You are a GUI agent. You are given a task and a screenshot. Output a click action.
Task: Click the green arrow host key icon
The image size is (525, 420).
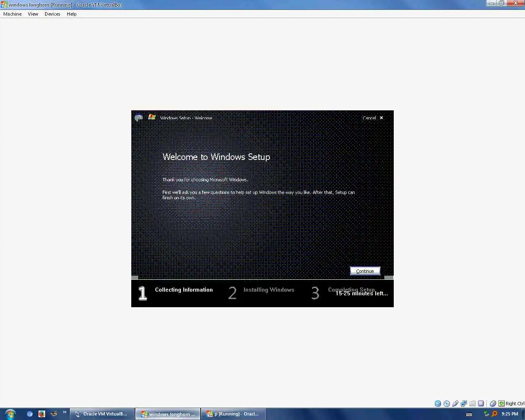click(x=501, y=404)
